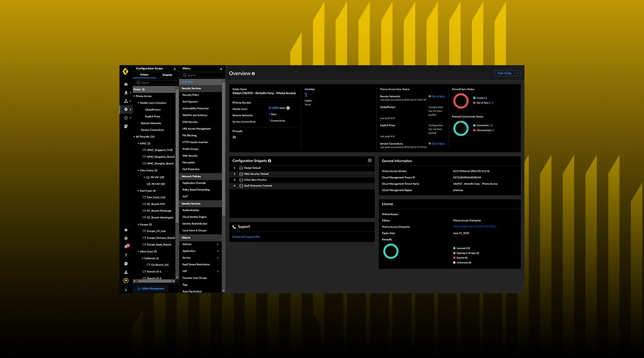Click the favorites star icon in sidebar
Viewport: 644px width, 358px height.
126,230
